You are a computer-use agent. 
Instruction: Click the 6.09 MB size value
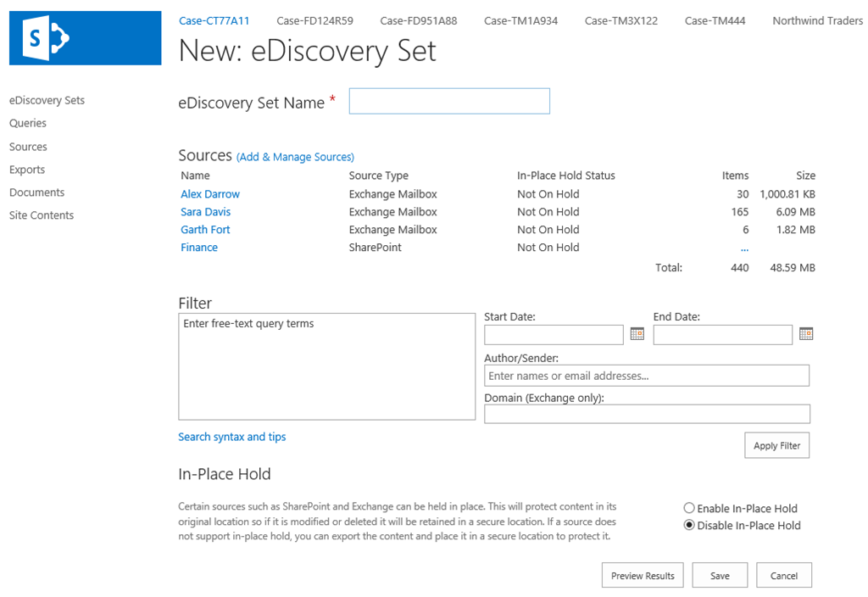click(795, 211)
